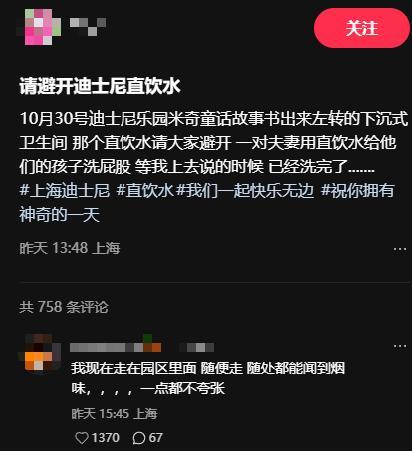Click the 共 758 条评论 comments header
The height and width of the screenshot is (451, 412).
[x=64, y=307]
